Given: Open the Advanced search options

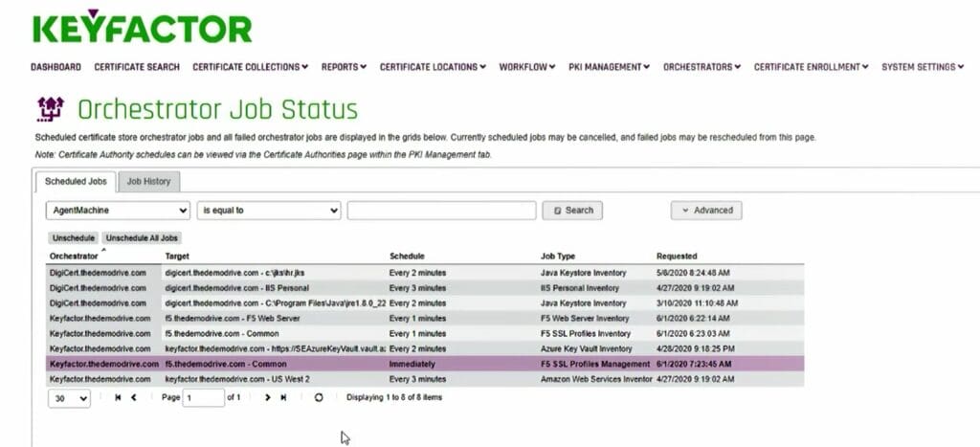Looking at the screenshot, I should 706,211.
